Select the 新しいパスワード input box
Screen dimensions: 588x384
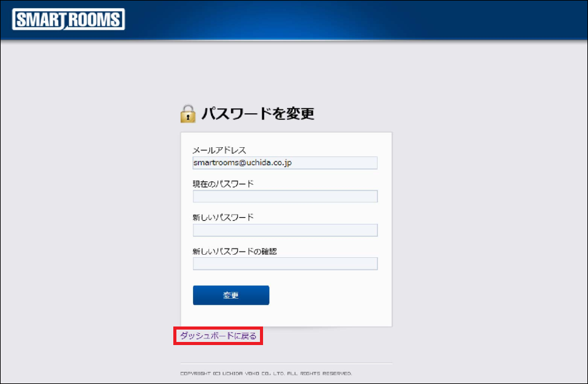coord(285,230)
